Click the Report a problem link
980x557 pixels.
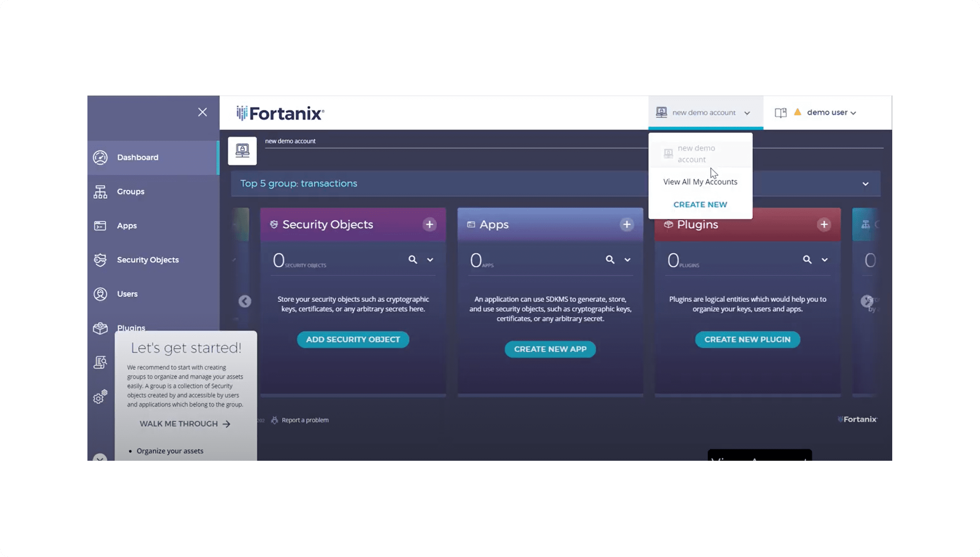tap(305, 420)
